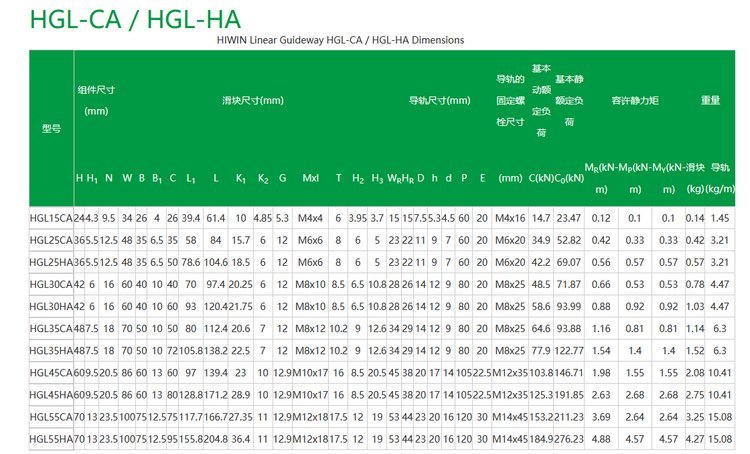
Task: Select the HGL35HA row label
Action: click(x=51, y=350)
